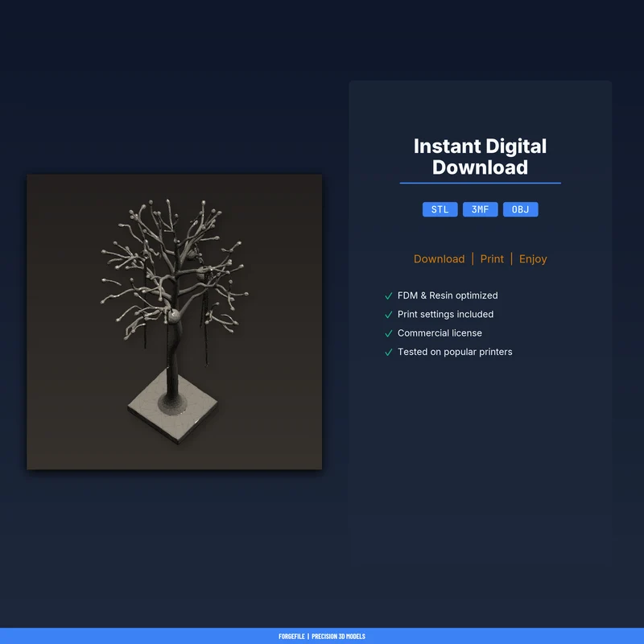Click the PRECISION 3D MODELS footer text
Screen dimensions: 644x644
point(338,636)
